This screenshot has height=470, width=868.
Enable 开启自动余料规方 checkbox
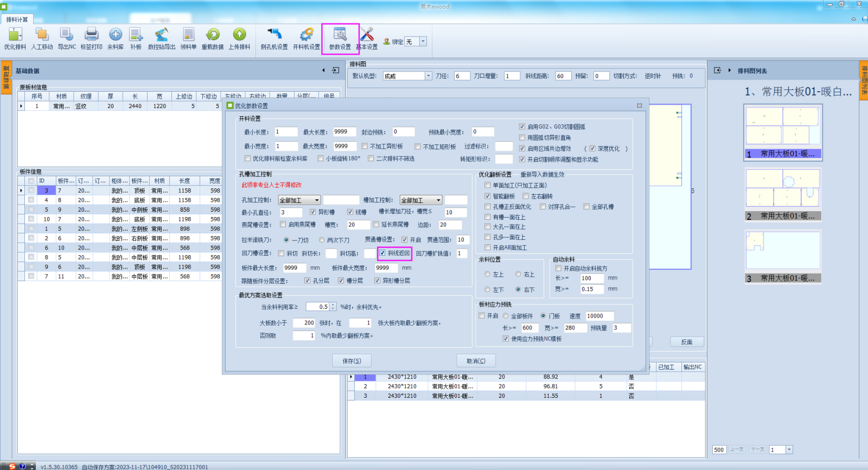558,268
